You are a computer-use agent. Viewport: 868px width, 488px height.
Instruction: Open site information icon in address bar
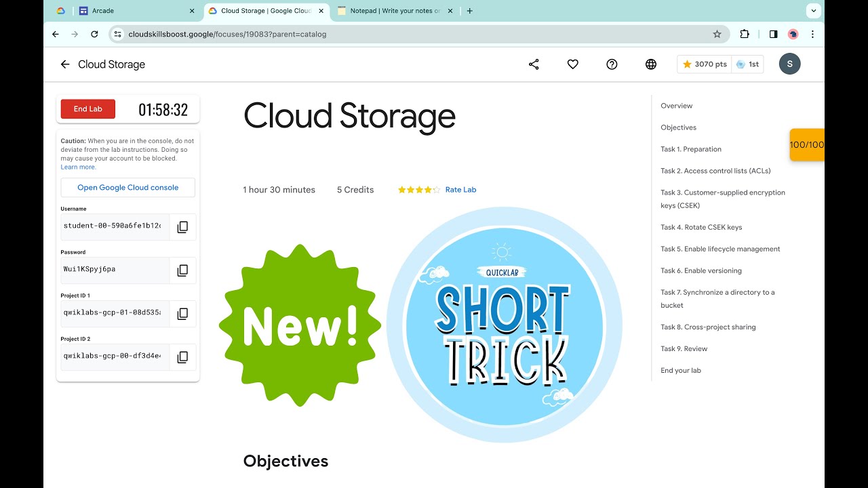pyautogui.click(x=117, y=34)
